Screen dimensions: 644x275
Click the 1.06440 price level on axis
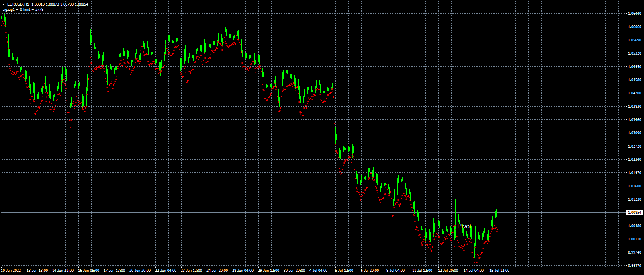point(634,13)
